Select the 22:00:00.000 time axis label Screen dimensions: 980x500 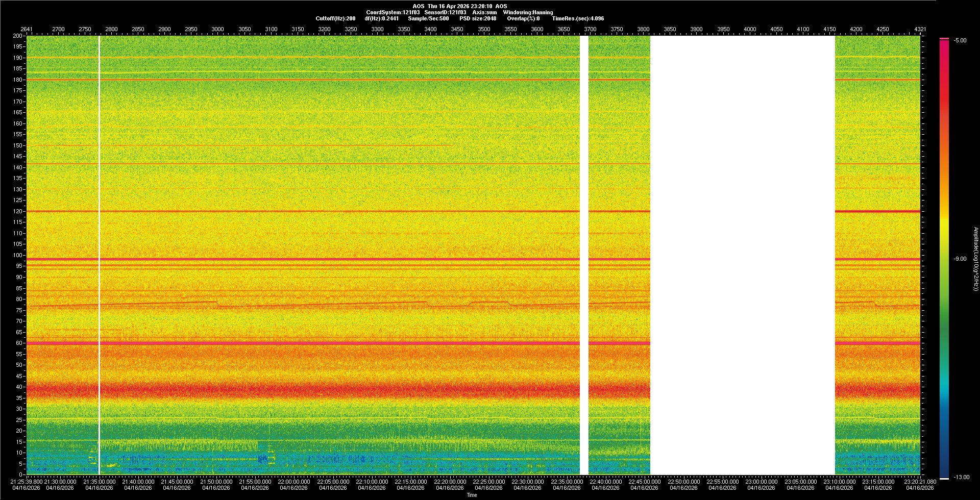[294, 482]
